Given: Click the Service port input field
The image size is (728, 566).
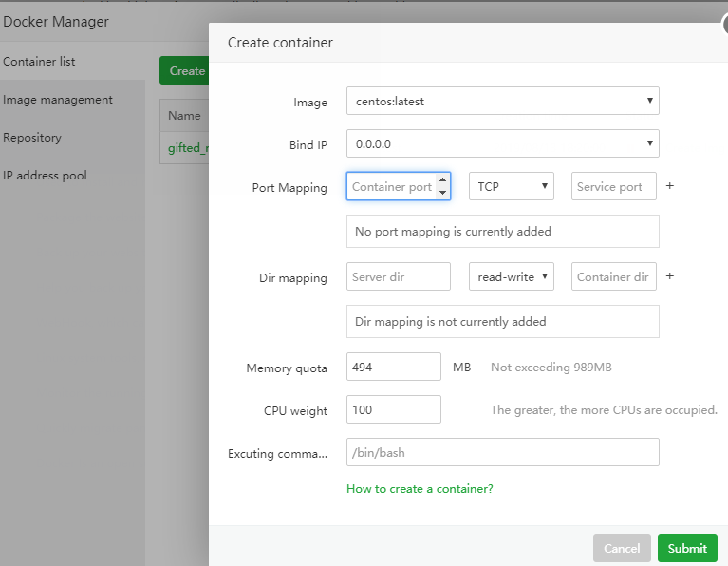Looking at the screenshot, I should 613,187.
